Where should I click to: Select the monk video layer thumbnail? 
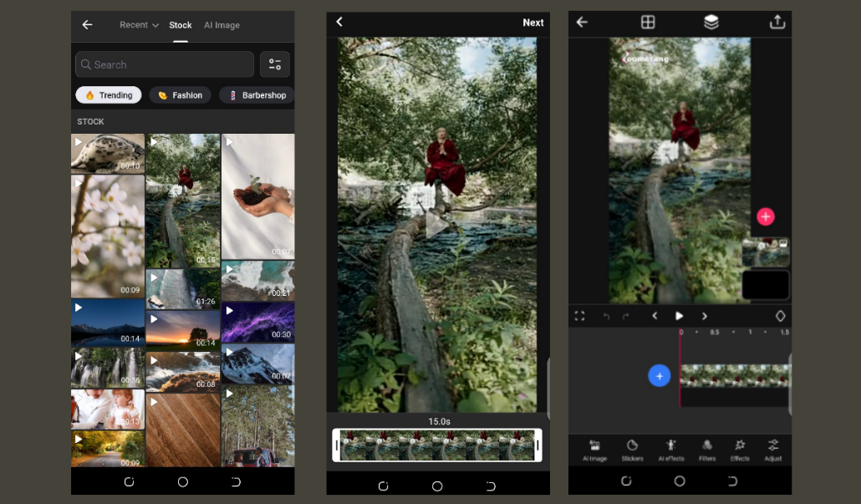(766, 252)
